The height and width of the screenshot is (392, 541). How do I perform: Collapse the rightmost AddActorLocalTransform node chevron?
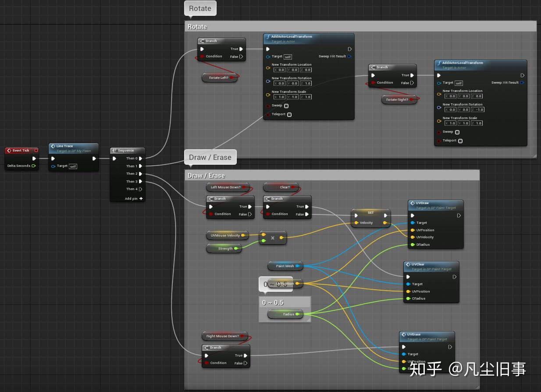[x=522, y=75]
